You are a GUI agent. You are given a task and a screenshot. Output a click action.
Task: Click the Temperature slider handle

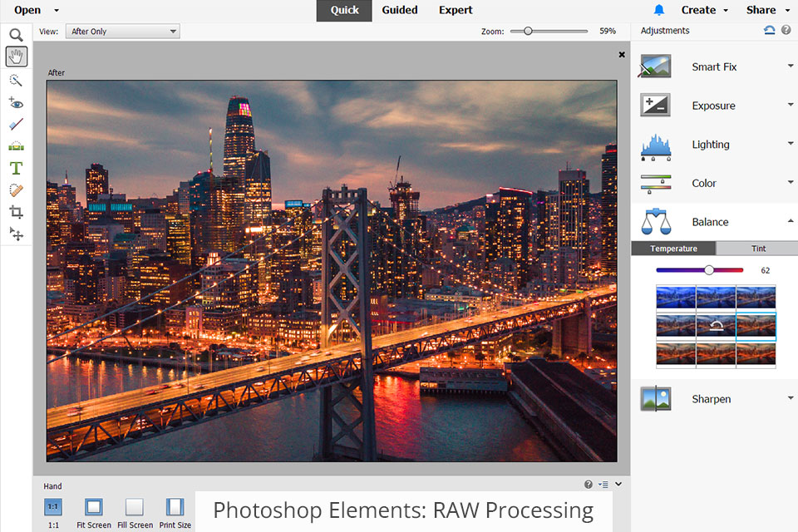(x=709, y=270)
